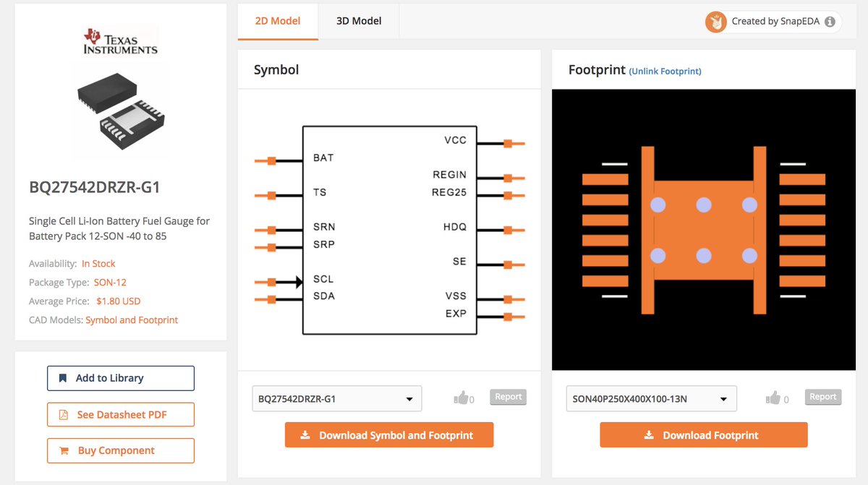Click Add to Library button

click(121, 378)
